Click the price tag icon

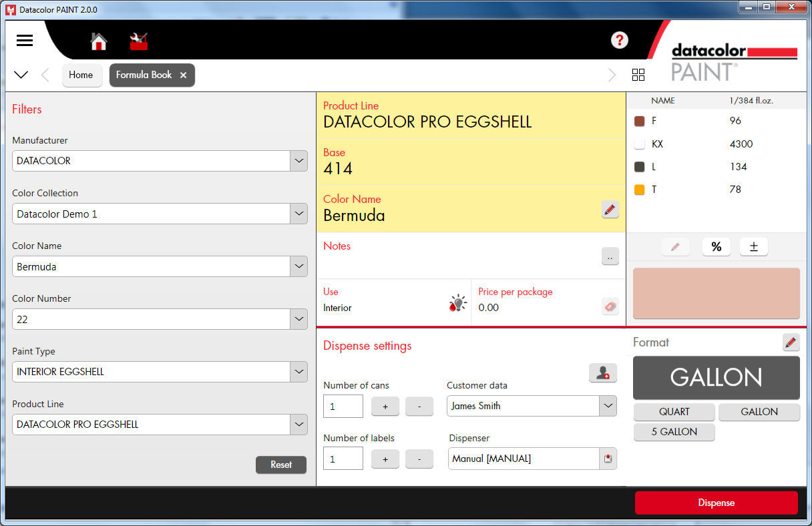point(610,306)
